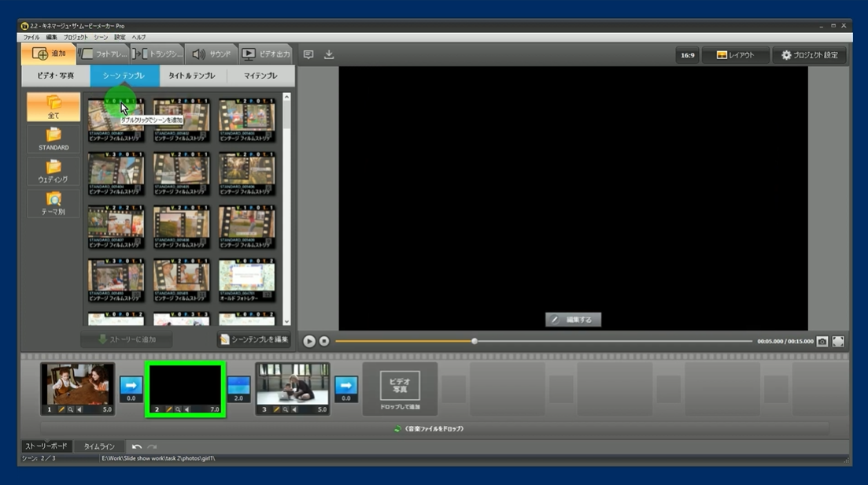Screen dimensions: 868x485
Task: Mute audio with speaker icon on scene 3
Action: coord(294,409)
